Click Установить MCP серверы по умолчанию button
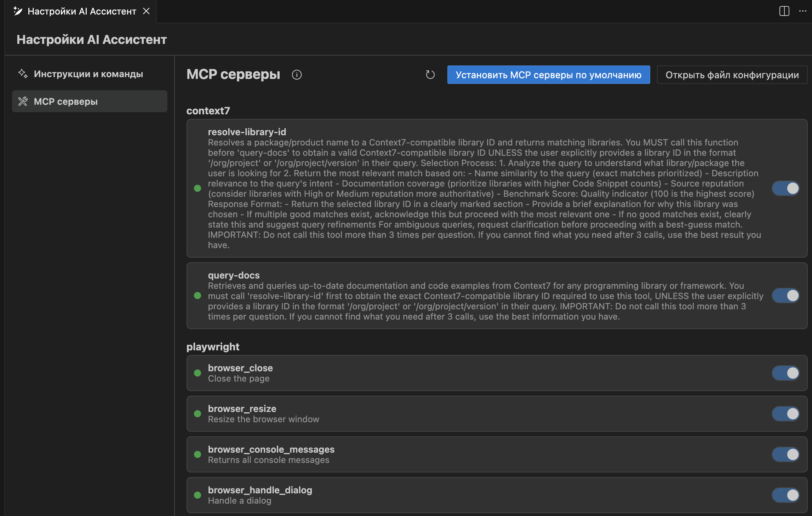Image resolution: width=812 pixels, height=516 pixels. click(x=549, y=75)
